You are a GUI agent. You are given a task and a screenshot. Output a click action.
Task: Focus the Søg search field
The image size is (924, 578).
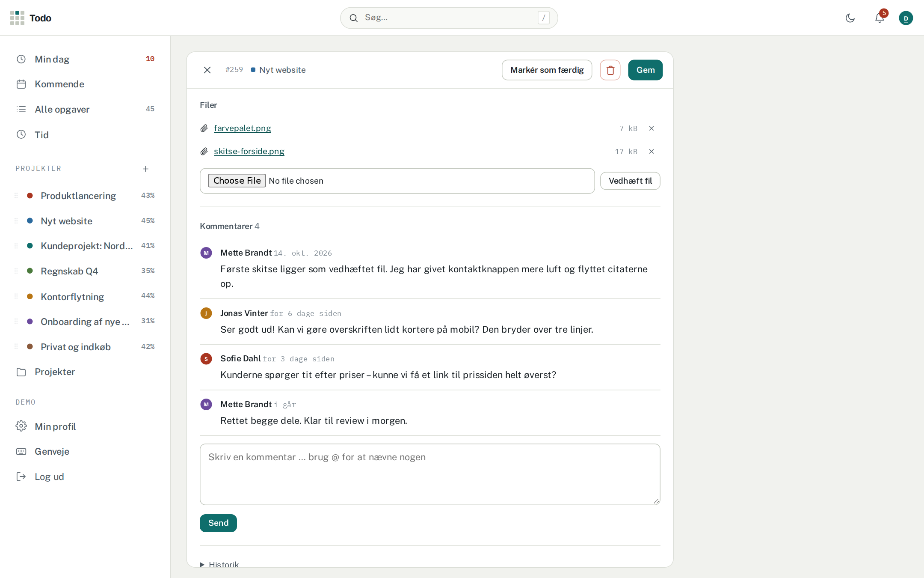click(449, 18)
